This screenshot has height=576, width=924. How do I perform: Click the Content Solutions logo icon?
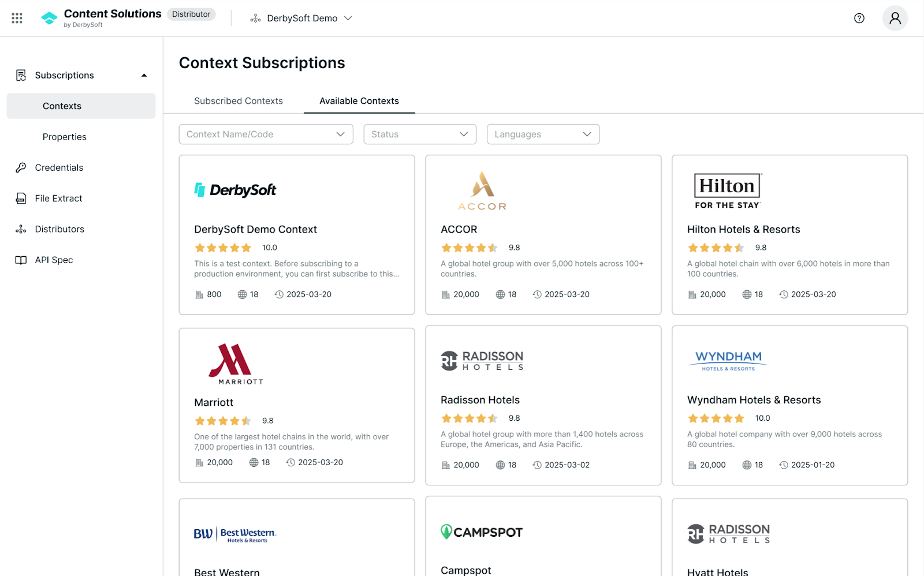coord(50,18)
